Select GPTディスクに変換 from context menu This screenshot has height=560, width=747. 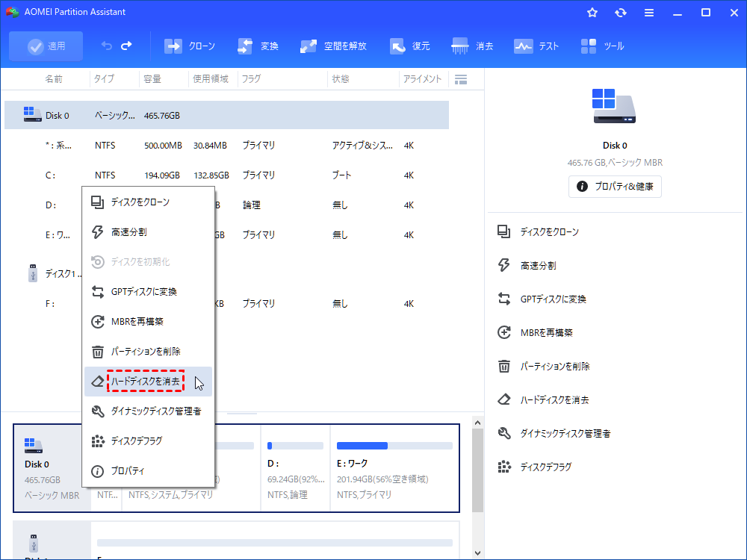(x=143, y=291)
